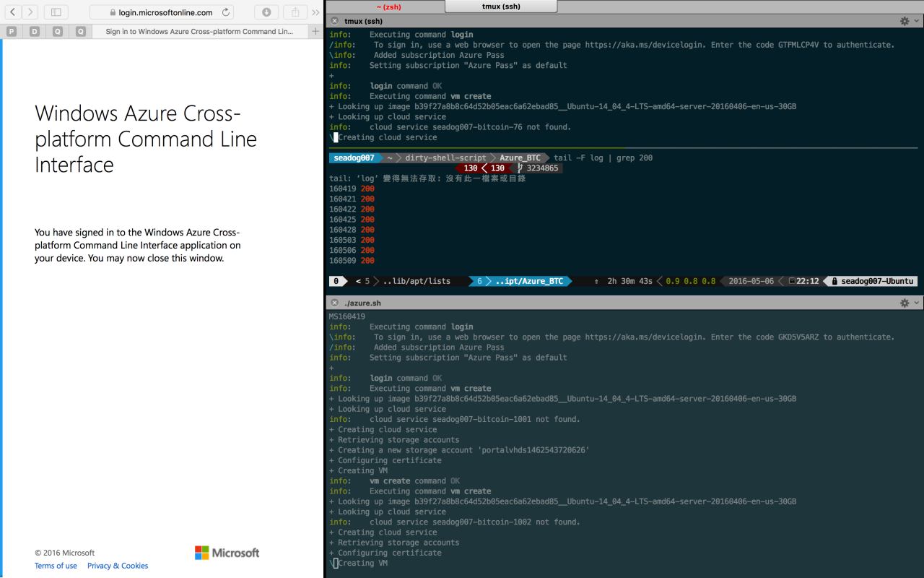Open the Privacy & Cookies link
This screenshot has height=578, width=924.
coord(118,566)
